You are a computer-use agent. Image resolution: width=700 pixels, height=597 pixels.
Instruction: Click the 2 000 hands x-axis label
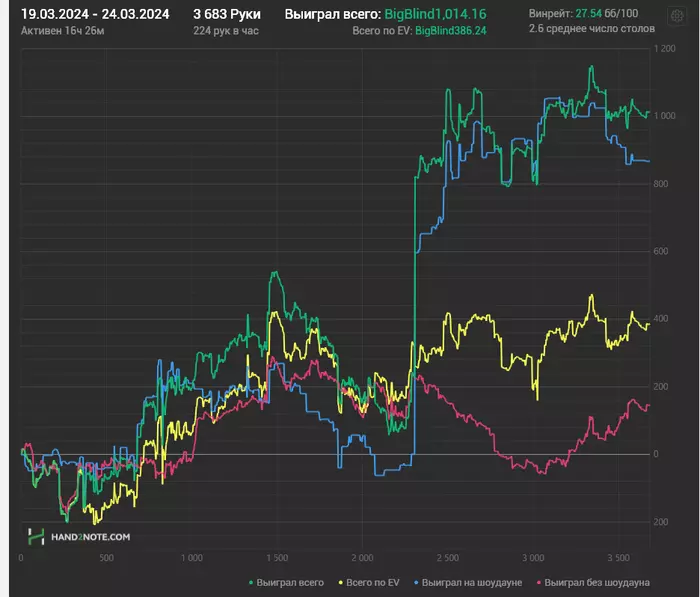click(x=362, y=558)
